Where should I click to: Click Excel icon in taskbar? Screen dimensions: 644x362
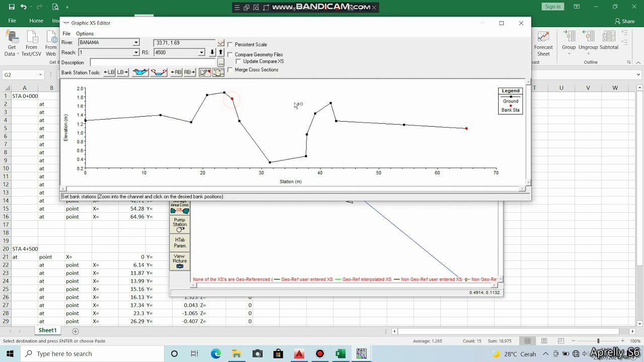point(341,353)
